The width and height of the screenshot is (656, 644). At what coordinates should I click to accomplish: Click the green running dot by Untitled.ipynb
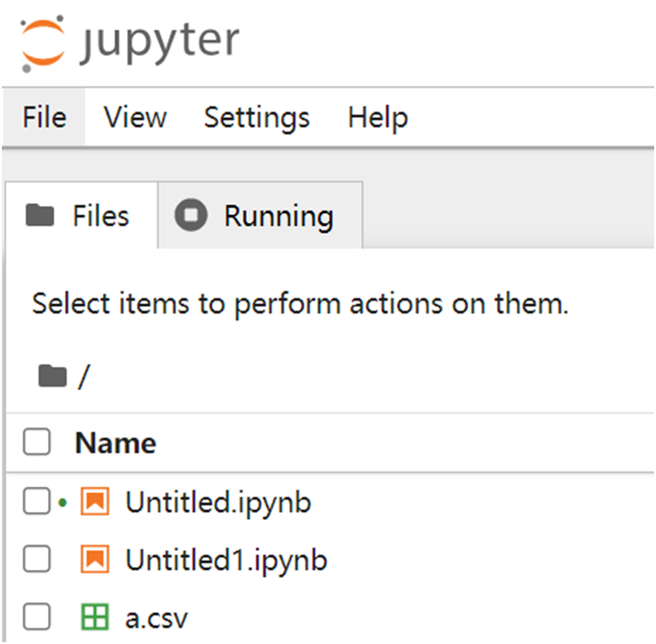[x=62, y=502]
